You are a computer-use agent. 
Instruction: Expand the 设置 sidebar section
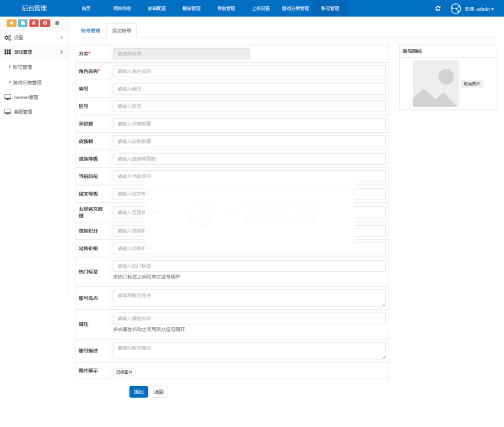tap(34, 38)
